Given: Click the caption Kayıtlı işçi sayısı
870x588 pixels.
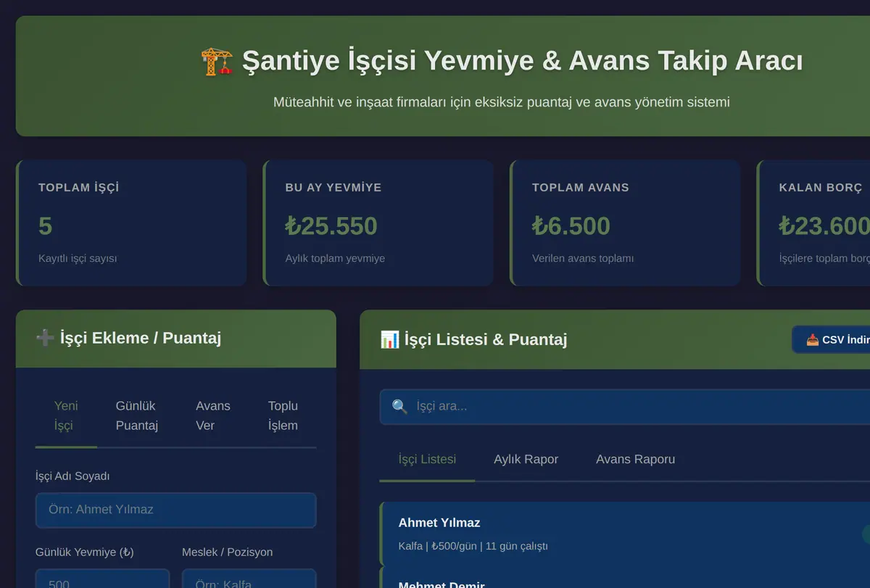Looking at the screenshot, I should 78,258.
